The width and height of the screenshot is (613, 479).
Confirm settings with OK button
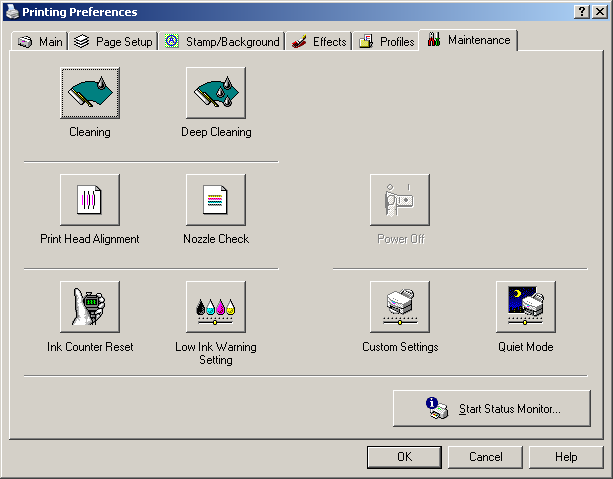[x=404, y=457]
